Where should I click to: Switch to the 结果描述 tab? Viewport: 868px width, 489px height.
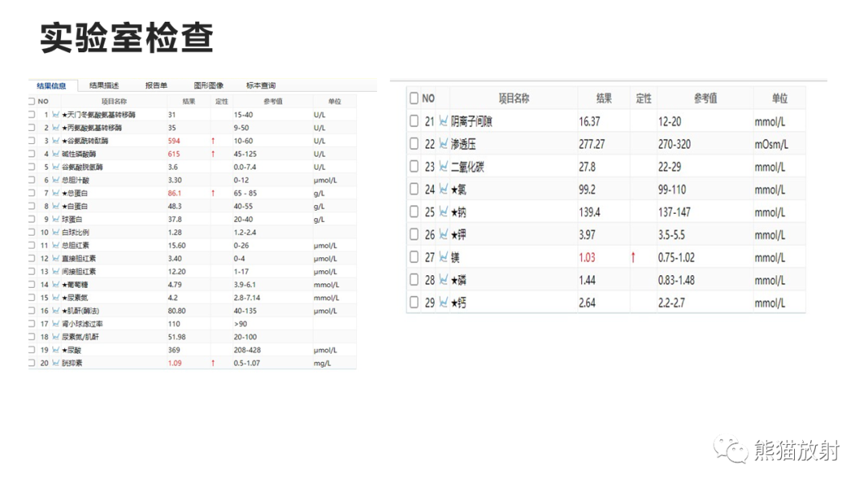click(104, 85)
